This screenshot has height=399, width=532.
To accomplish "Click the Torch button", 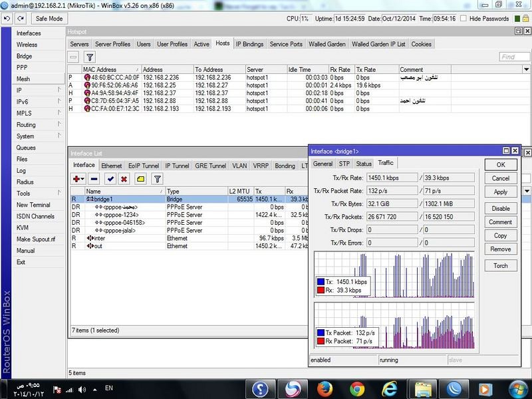I will (501, 265).
